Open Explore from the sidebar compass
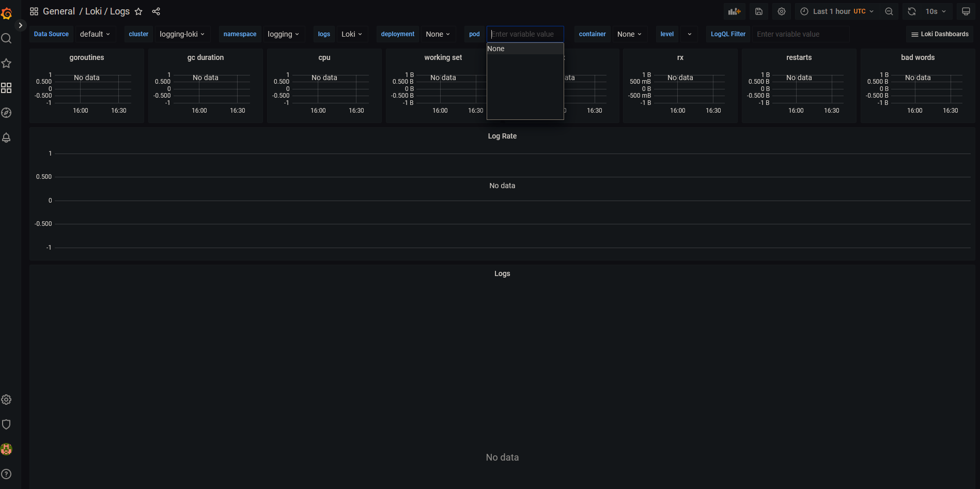 click(7, 113)
